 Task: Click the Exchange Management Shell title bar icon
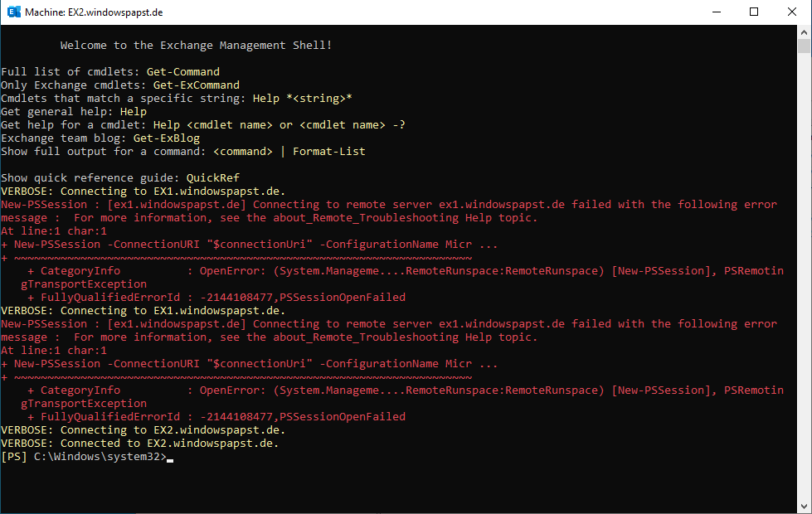[13, 12]
